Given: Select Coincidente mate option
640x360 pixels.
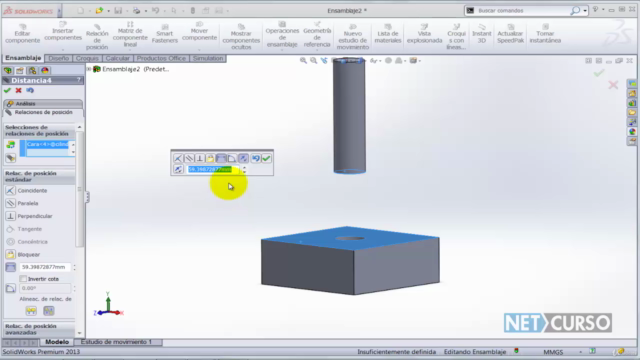Looking at the screenshot, I should (26, 190).
